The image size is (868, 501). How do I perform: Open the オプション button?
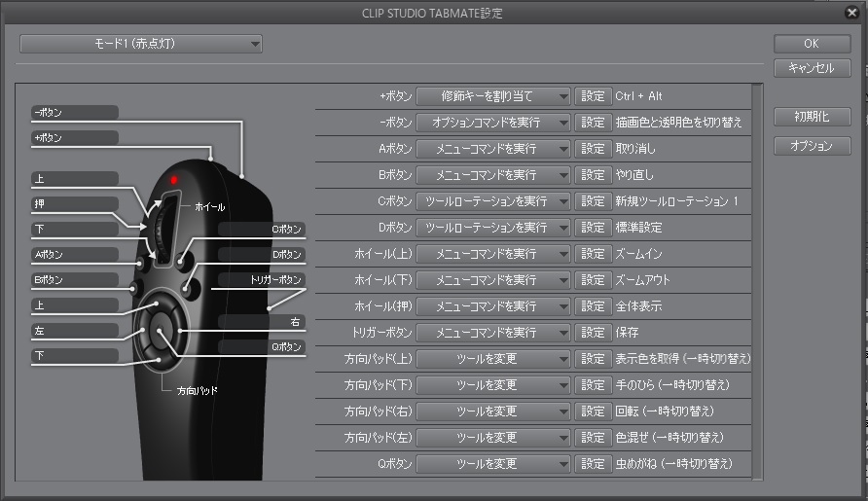pos(812,146)
